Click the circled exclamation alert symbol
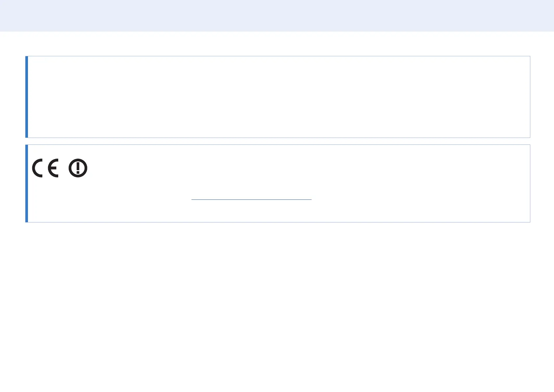 [x=78, y=168]
